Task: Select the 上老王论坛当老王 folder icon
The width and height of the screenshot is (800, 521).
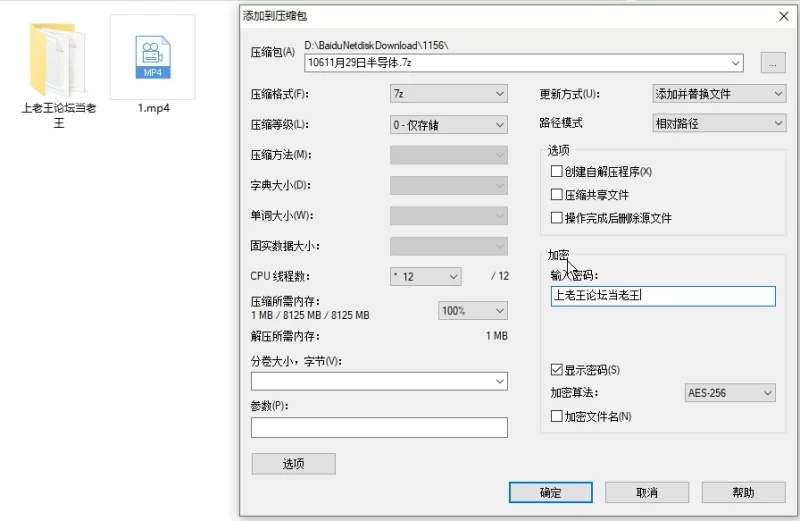Action: coord(57,60)
